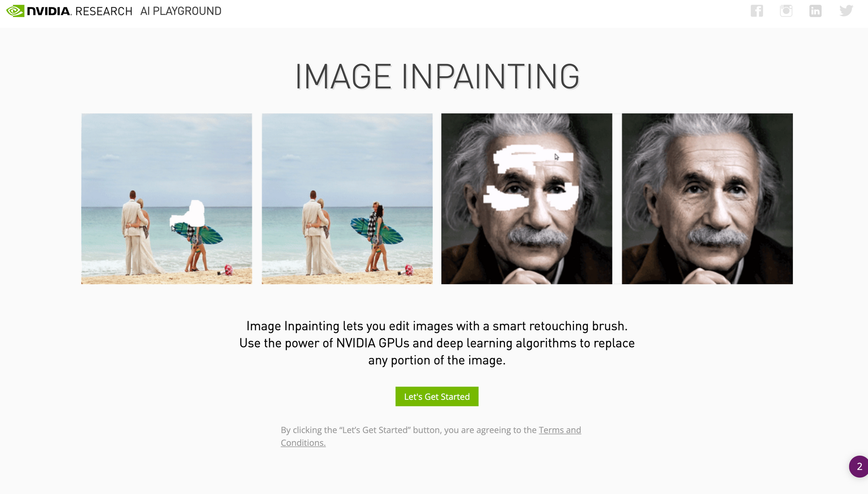Open the Facebook social icon

click(x=757, y=11)
